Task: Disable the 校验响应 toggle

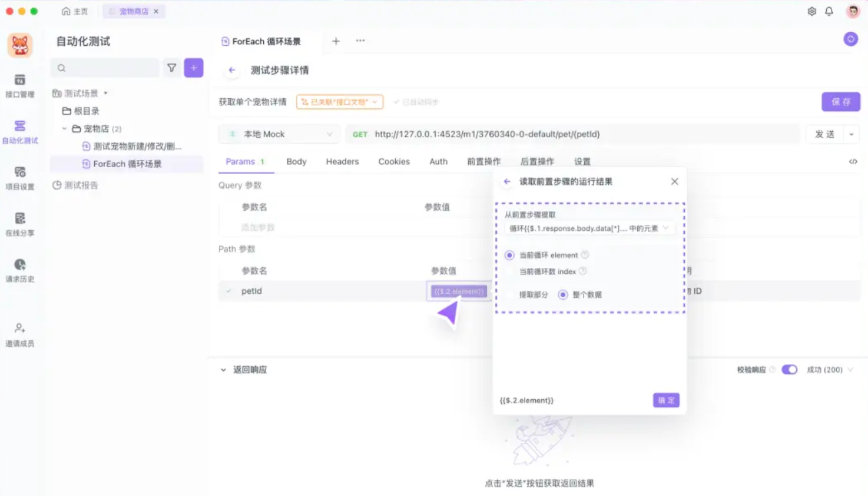Action: [x=789, y=369]
